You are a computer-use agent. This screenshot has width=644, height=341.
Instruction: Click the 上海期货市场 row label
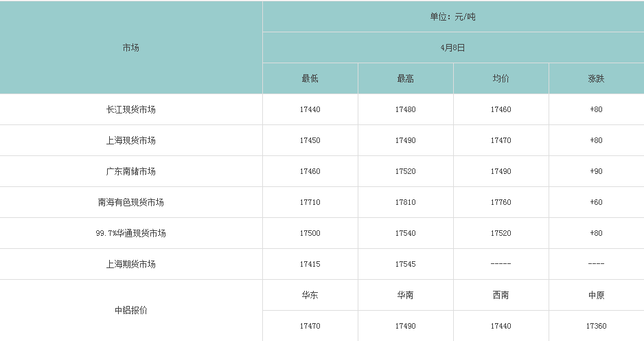tap(130, 264)
